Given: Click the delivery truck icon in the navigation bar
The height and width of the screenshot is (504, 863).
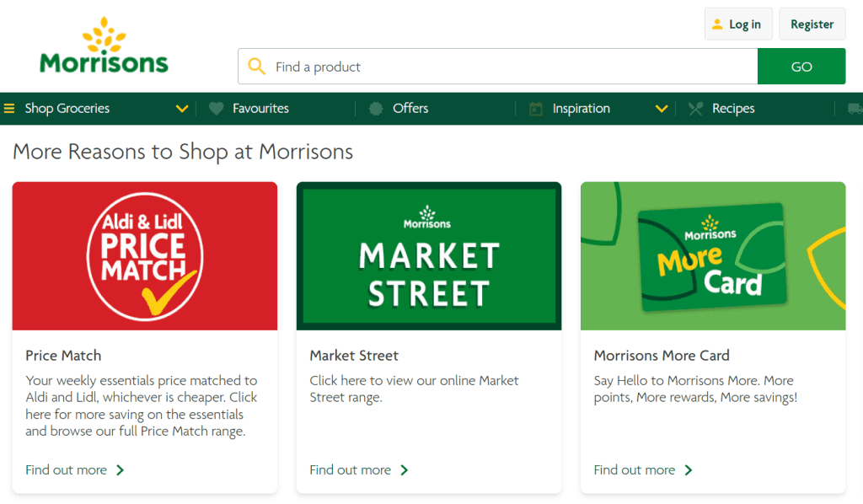Looking at the screenshot, I should 854,109.
